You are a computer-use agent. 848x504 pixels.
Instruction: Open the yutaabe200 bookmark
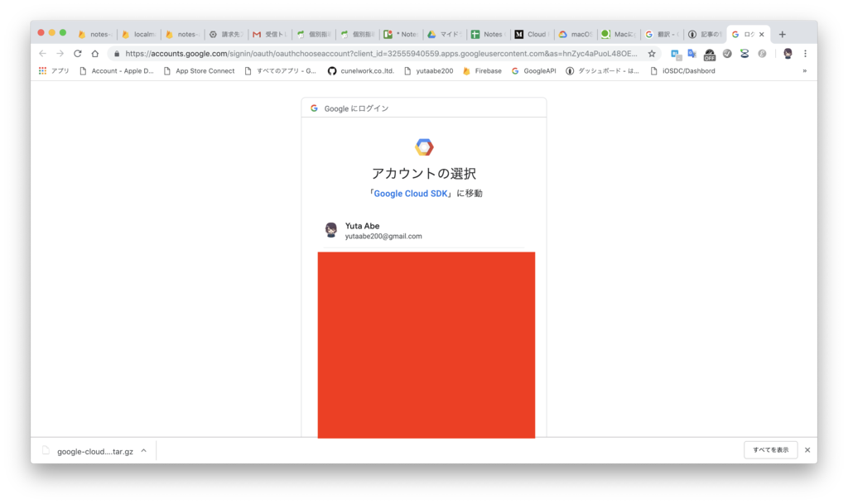tap(429, 71)
